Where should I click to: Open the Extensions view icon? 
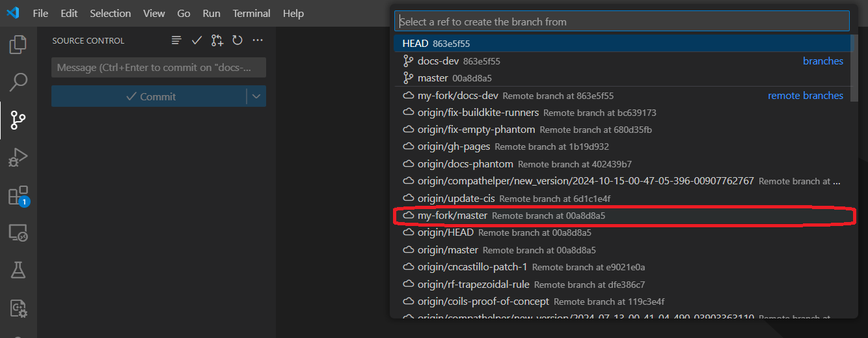click(x=18, y=195)
